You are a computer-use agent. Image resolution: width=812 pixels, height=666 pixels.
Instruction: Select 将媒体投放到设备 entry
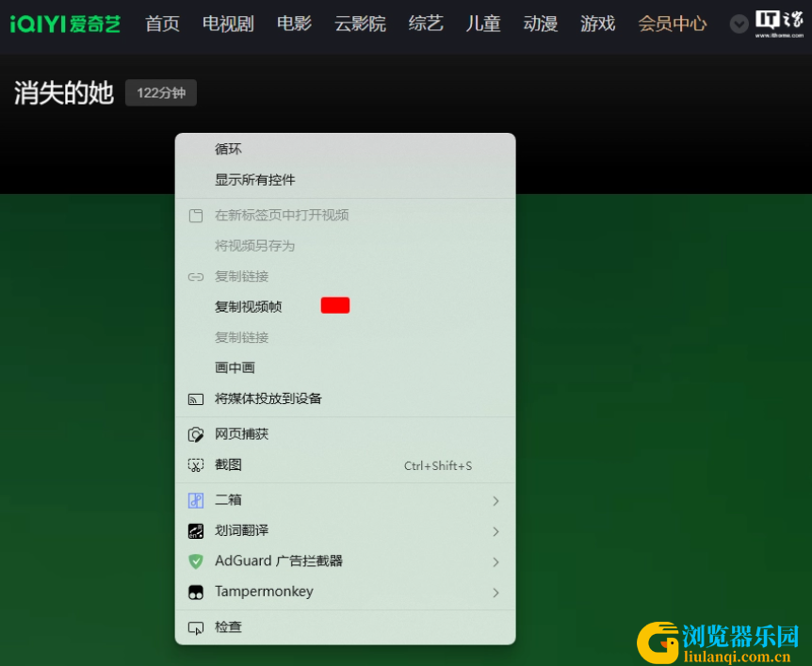coord(346,398)
